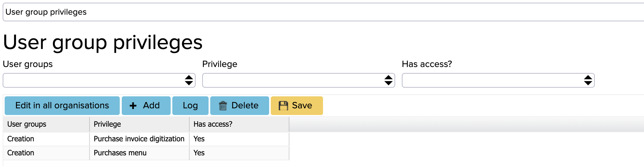The image size is (644, 166).
Task: Click Yes cell for Purchases menu row
Action: pyautogui.click(x=239, y=153)
